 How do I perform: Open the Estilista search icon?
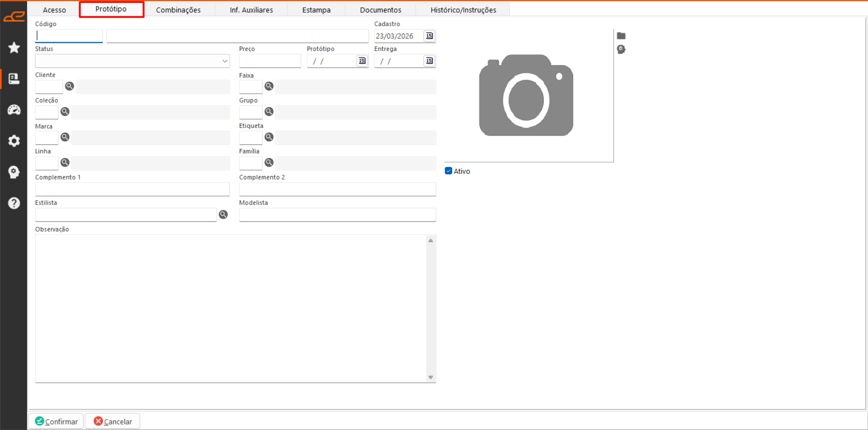coord(223,215)
